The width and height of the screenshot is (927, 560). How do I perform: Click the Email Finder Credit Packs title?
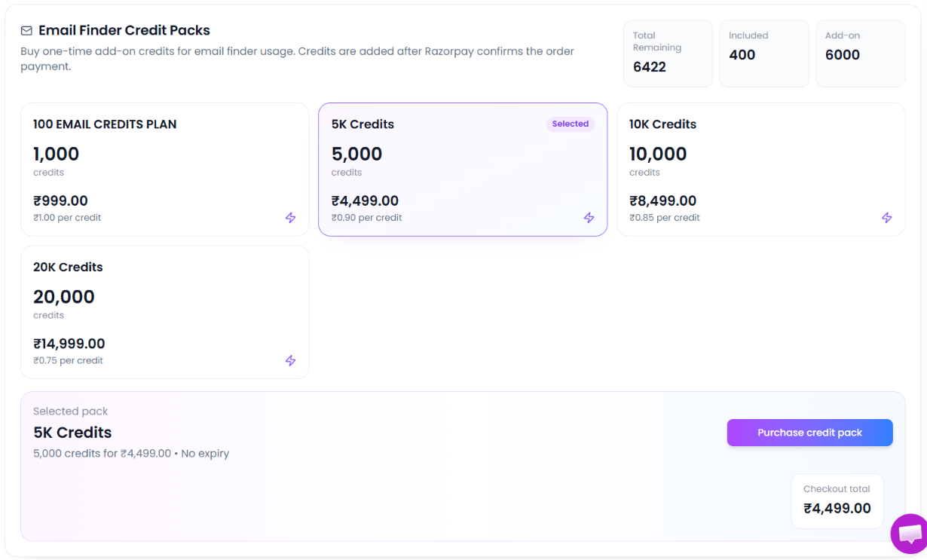pos(124,31)
